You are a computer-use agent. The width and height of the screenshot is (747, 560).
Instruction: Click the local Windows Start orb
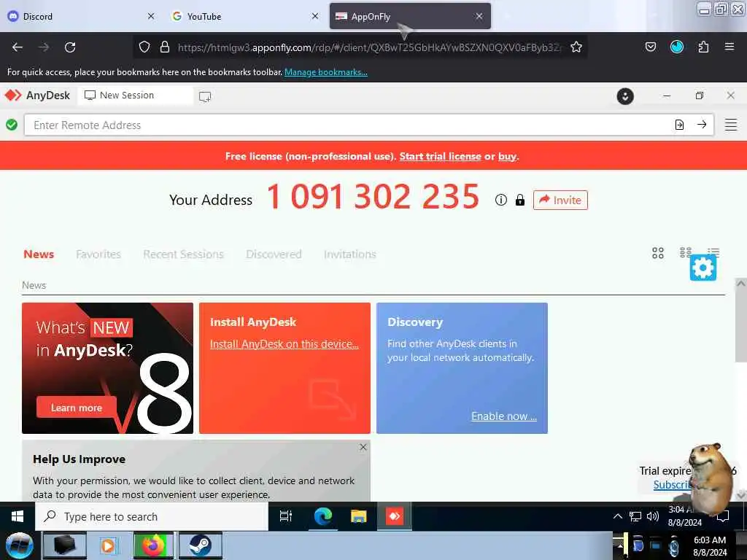coord(20,545)
